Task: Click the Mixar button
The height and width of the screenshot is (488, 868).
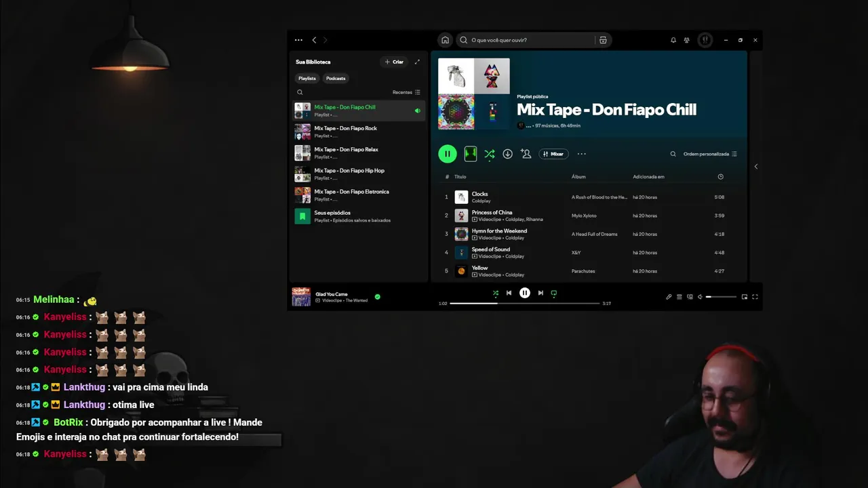Action: tap(553, 154)
